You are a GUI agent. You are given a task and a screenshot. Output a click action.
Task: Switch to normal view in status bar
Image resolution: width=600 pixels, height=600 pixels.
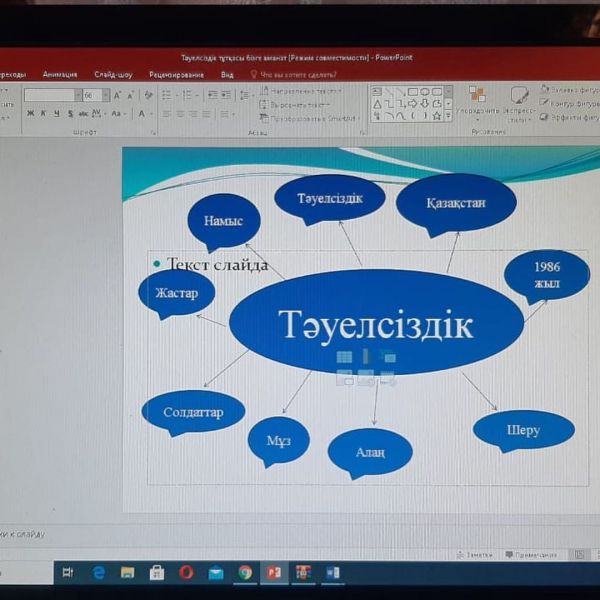[579, 554]
